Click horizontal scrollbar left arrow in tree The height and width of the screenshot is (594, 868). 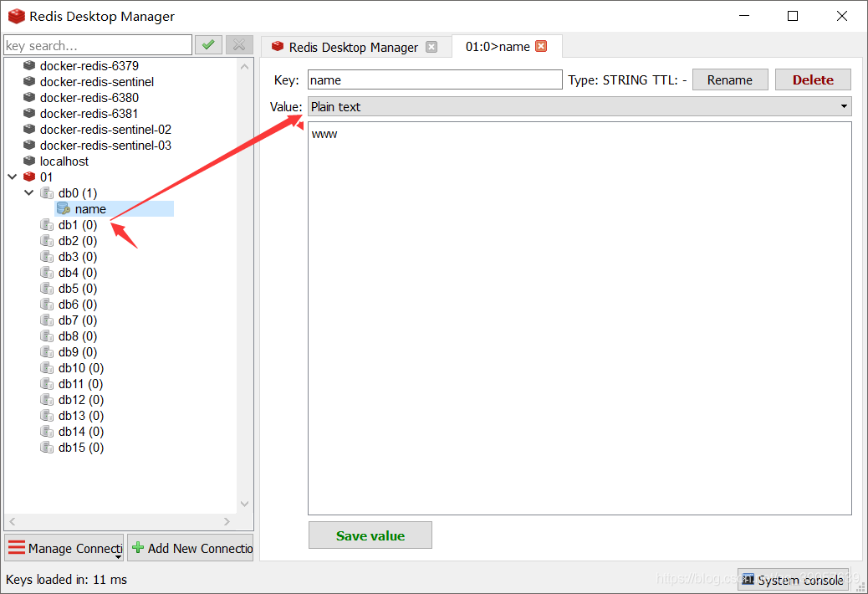click(13, 521)
